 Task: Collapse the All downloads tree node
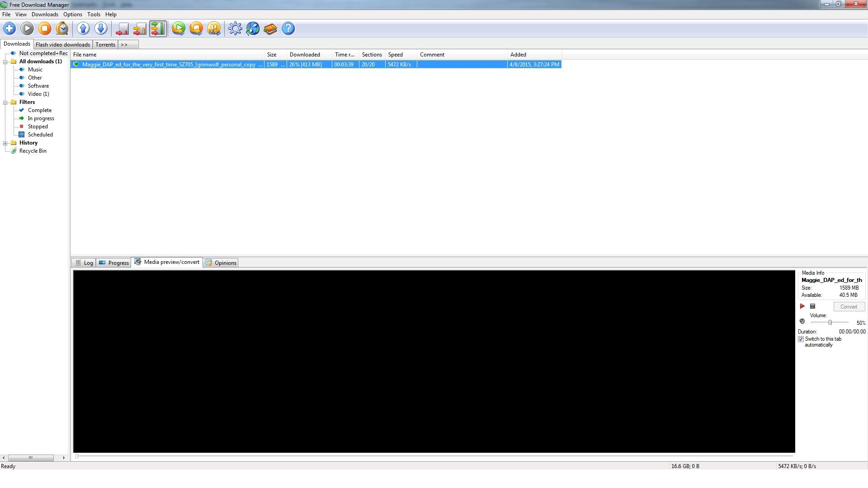[5, 62]
